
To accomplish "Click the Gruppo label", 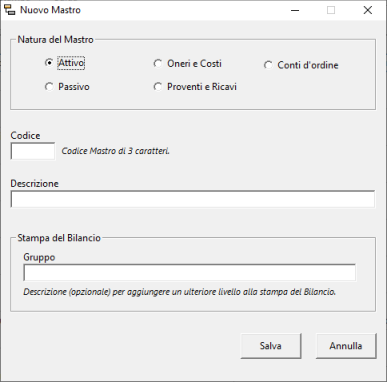I will (x=39, y=257).
